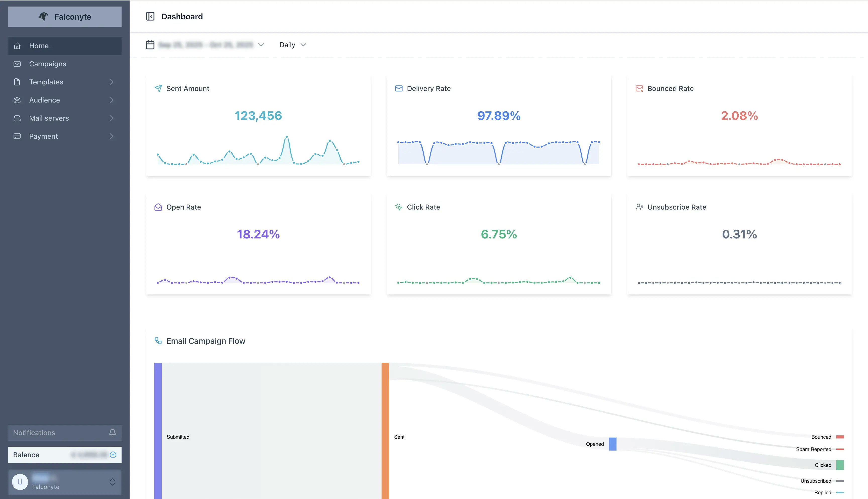Click the user avatar with letter U
868x499 pixels.
(20, 482)
